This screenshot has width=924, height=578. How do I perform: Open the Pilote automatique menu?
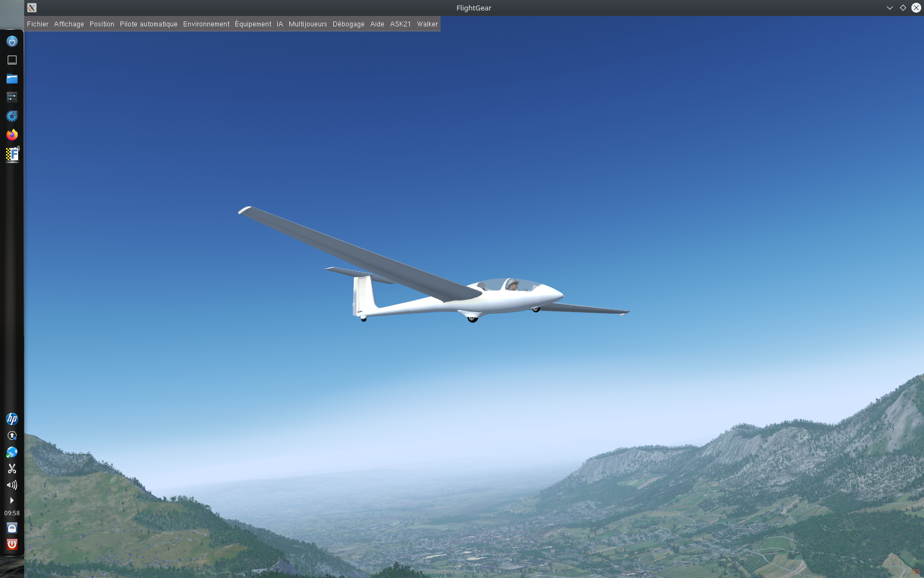pyautogui.click(x=148, y=24)
